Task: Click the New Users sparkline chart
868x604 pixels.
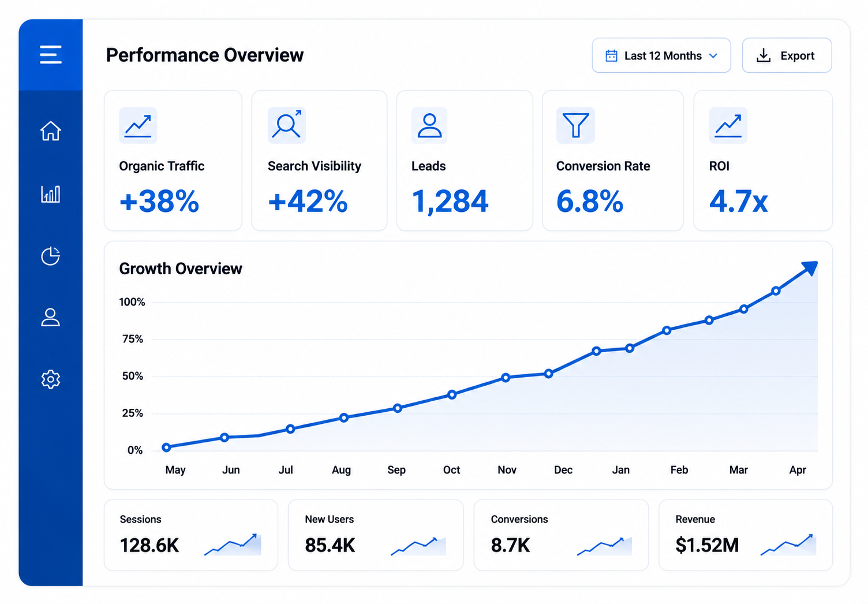Action: click(418, 546)
